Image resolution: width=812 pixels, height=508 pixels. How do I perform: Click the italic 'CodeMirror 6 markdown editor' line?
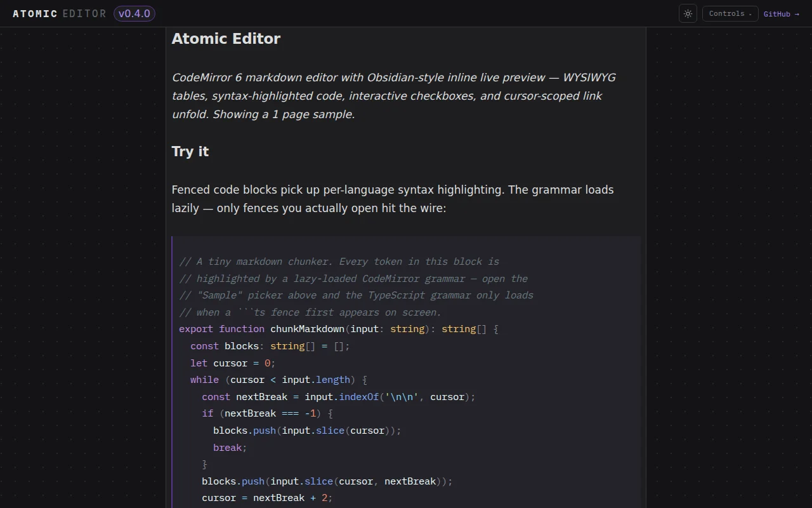click(393, 77)
